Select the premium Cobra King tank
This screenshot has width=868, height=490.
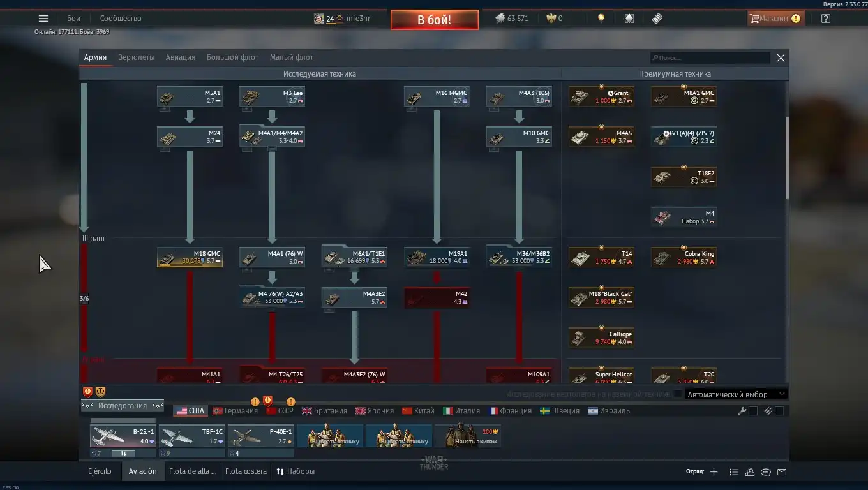point(684,257)
